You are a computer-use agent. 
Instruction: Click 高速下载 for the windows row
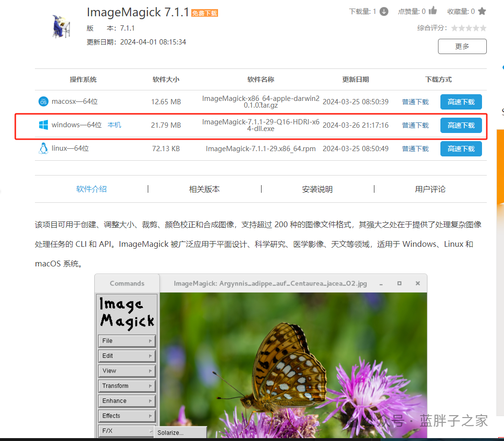[461, 125]
